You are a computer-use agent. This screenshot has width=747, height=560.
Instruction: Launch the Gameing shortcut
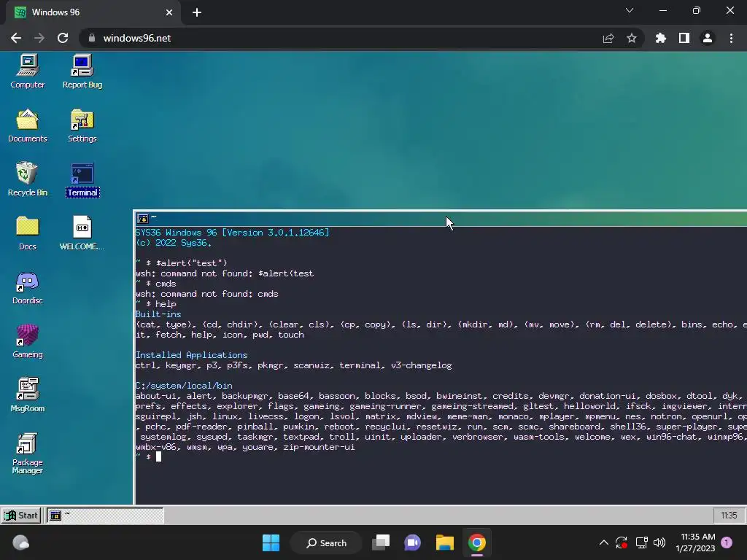pos(27,341)
